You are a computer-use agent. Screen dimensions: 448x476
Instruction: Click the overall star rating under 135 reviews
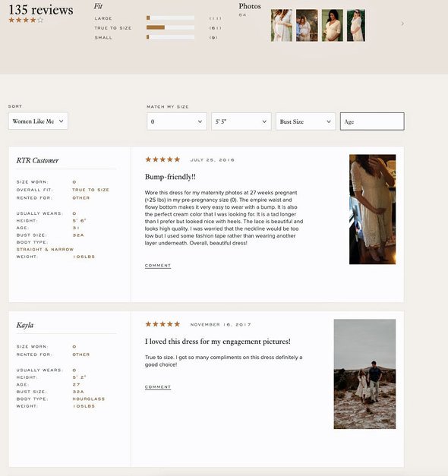[26, 20]
